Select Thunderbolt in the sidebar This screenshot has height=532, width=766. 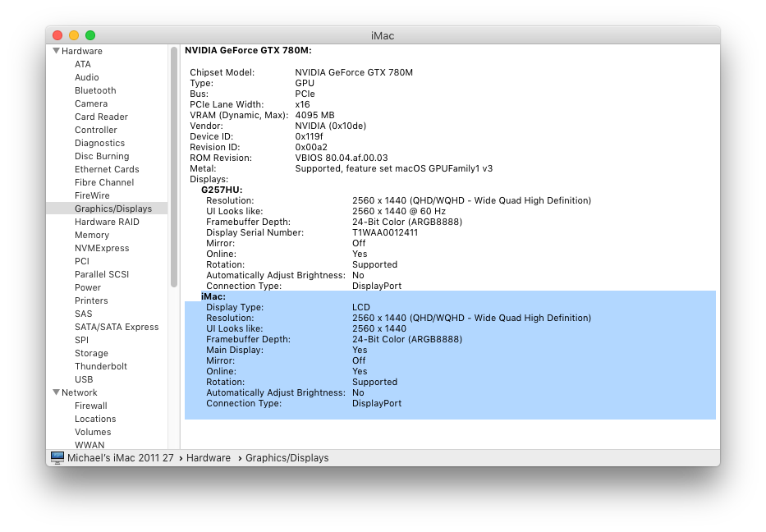[x=101, y=366]
